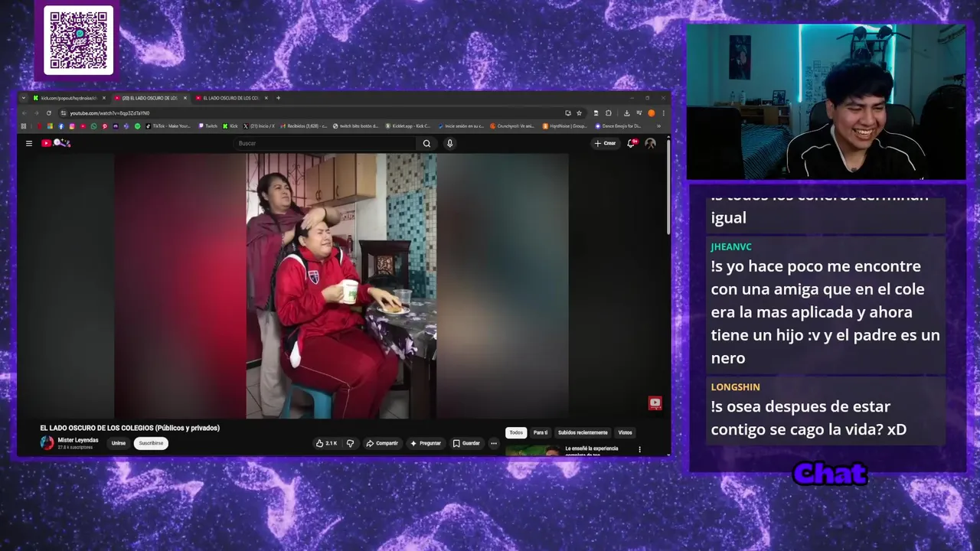Open the tab search dropdown

pos(24,98)
